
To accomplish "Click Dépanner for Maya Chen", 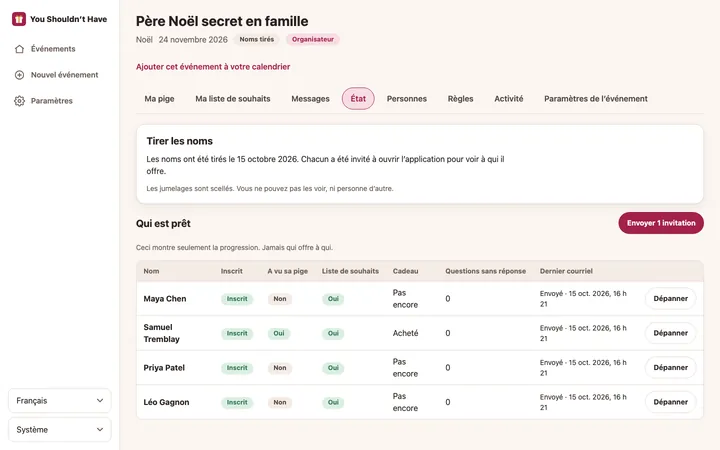I will [x=670, y=298].
